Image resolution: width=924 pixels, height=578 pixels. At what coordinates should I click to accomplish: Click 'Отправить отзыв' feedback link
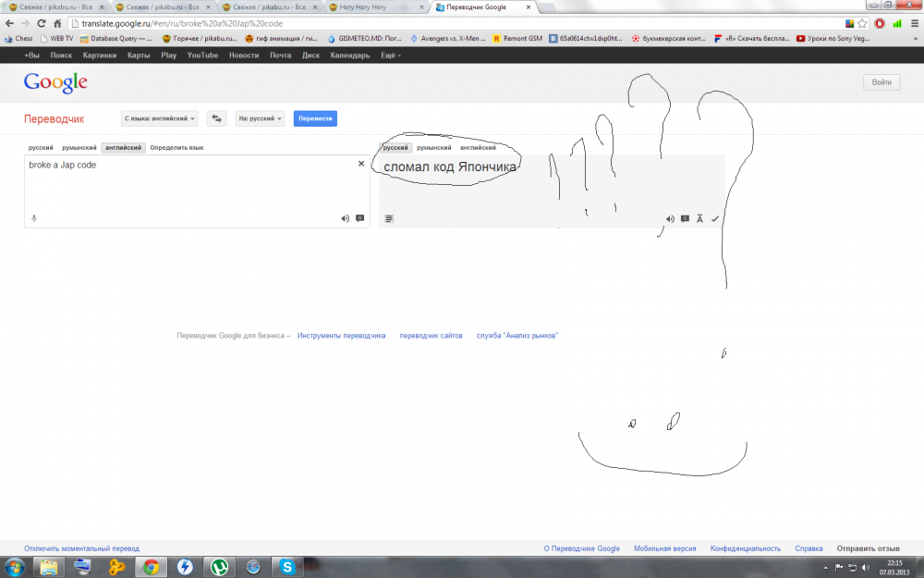(x=868, y=548)
